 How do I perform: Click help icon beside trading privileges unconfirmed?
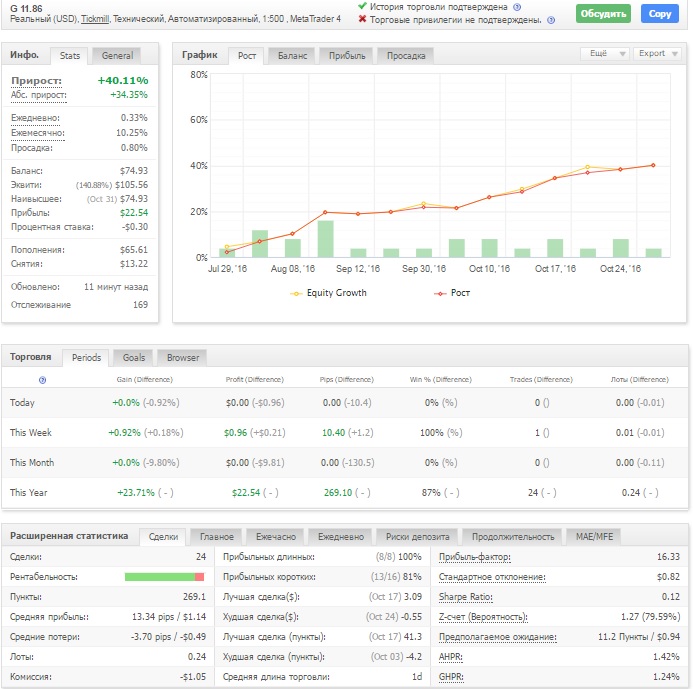click(551, 20)
